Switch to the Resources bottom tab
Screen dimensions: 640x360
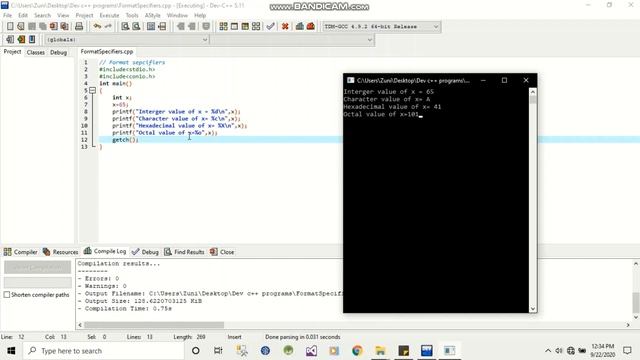pyautogui.click(x=60, y=252)
